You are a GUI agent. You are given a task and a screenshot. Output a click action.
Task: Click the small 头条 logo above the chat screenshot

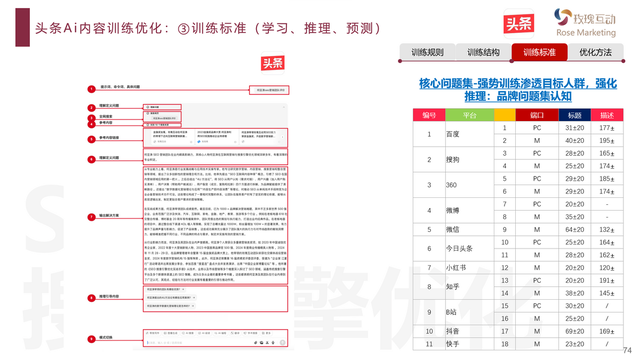273,63
